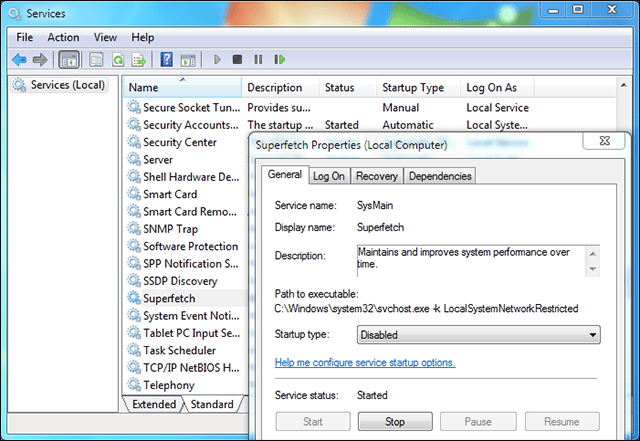Click the Restart Service icon in the toolbar
This screenshot has width=640, height=441.
pos(279,59)
